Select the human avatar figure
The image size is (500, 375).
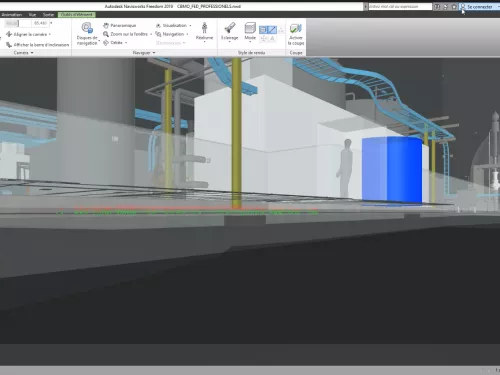(x=344, y=168)
